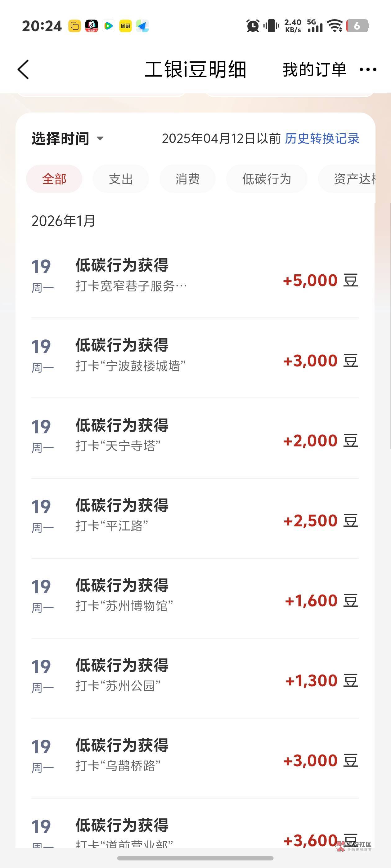Open 历史转换记录 link

pos(322,139)
